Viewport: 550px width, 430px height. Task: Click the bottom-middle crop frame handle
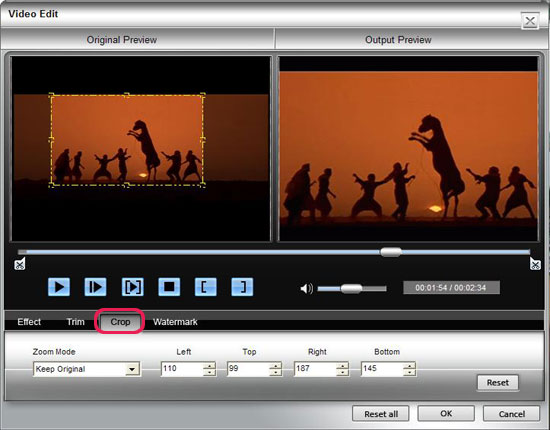[x=127, y=184]
